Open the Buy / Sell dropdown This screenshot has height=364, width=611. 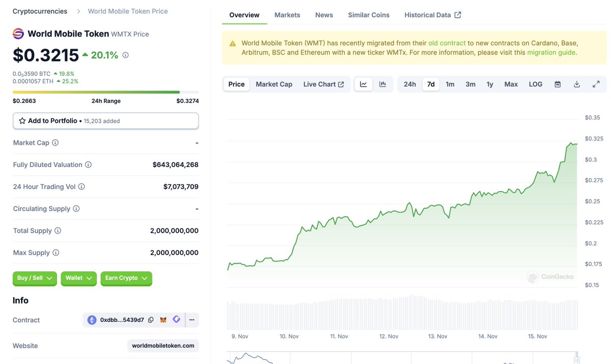pos(35,278)
